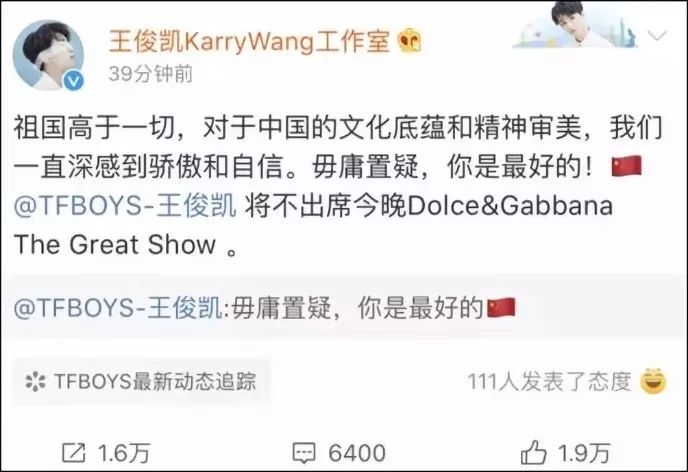This screenshot has width=688, height=472.
Task: Click the membership crown icon beside username
Action: point(409,41)
